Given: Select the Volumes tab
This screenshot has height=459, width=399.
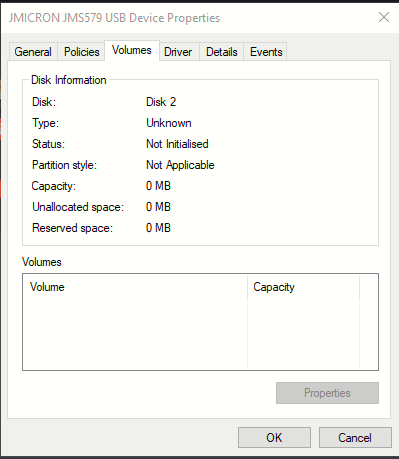Looking at the screenshot, I should coord(132,50).
